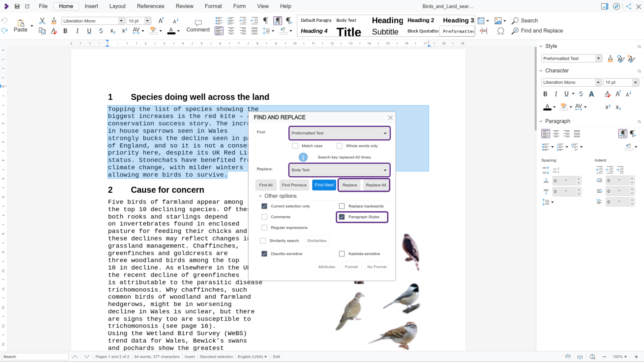The image size is (644, 362).
Task: Collapse the Other options section
Action: (261, 196)
